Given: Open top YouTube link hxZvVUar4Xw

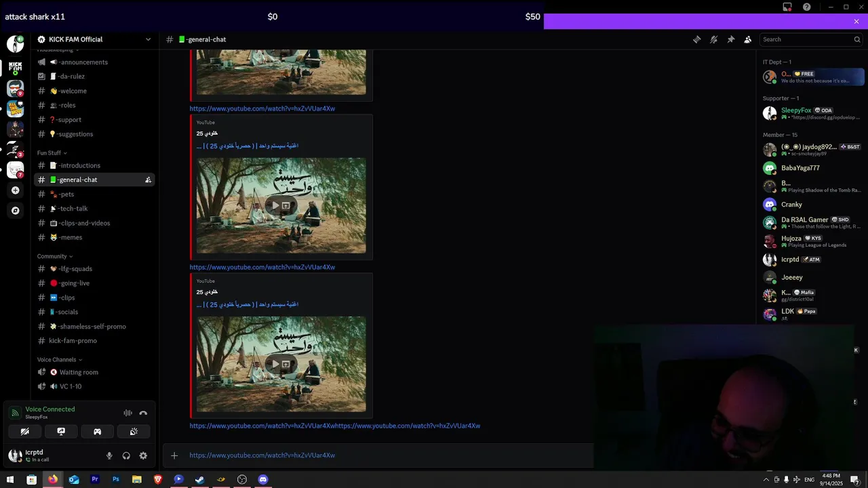Looking at the screenshot, I should coord(262,108).
